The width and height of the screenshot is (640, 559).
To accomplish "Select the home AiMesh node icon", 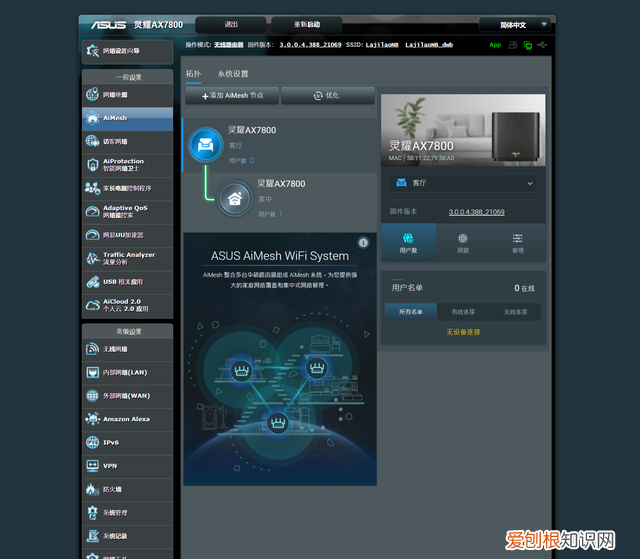I will pos(235,198).
